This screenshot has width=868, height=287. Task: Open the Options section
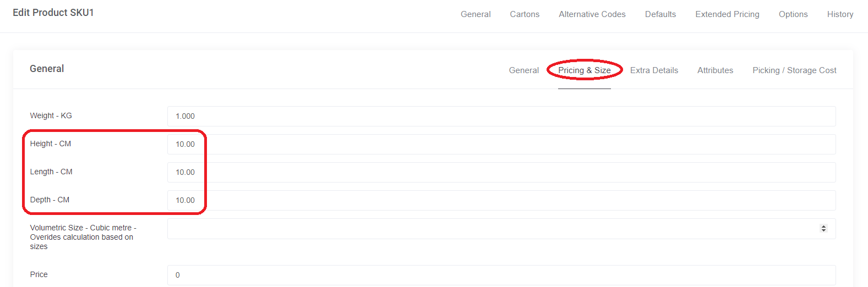pyautogui.click(x=793, y=14)
